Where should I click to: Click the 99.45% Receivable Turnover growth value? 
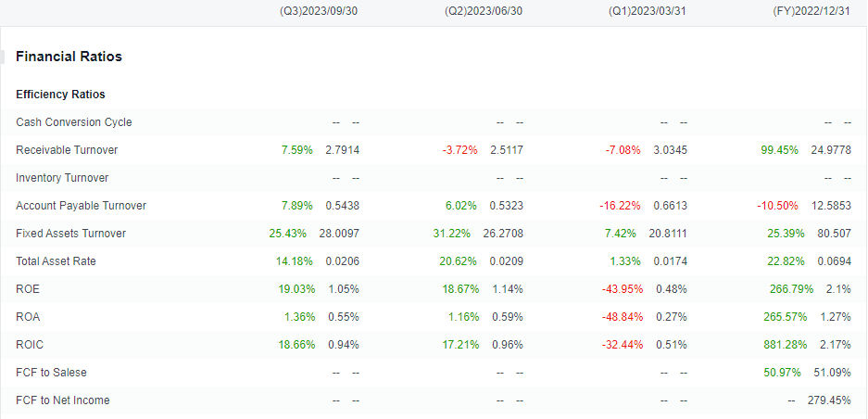click(779, 149)
